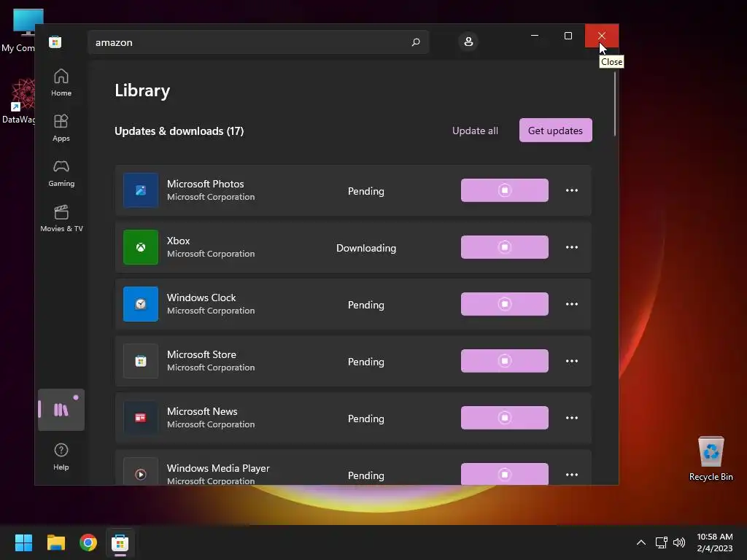The image size is (747, 560).
Task: Stop the Windows Clock pending update
Action: click(505, 304)
